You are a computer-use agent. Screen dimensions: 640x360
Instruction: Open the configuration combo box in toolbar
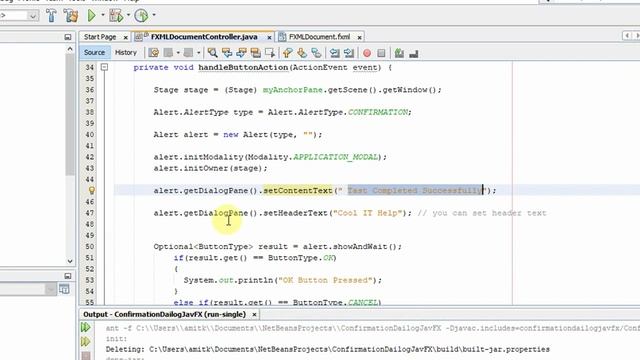tap(19, 16)
